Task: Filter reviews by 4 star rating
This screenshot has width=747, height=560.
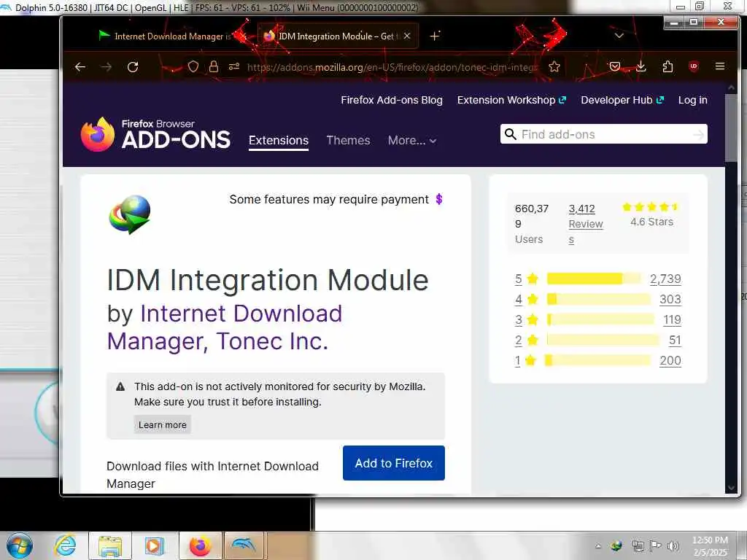Action: pyautogui.click(x=527, y=299)
